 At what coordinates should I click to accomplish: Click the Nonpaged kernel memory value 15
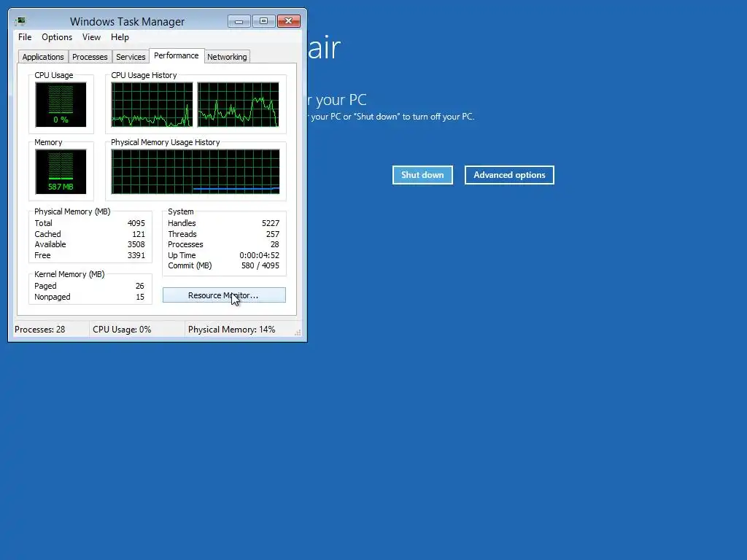pos(139,297)
